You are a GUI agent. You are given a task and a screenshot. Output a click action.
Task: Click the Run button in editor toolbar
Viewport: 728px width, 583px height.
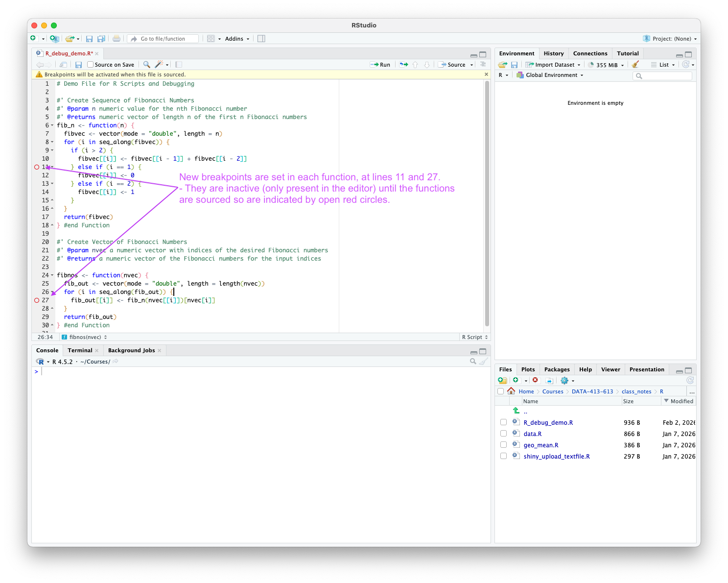[x=380, y=65]
